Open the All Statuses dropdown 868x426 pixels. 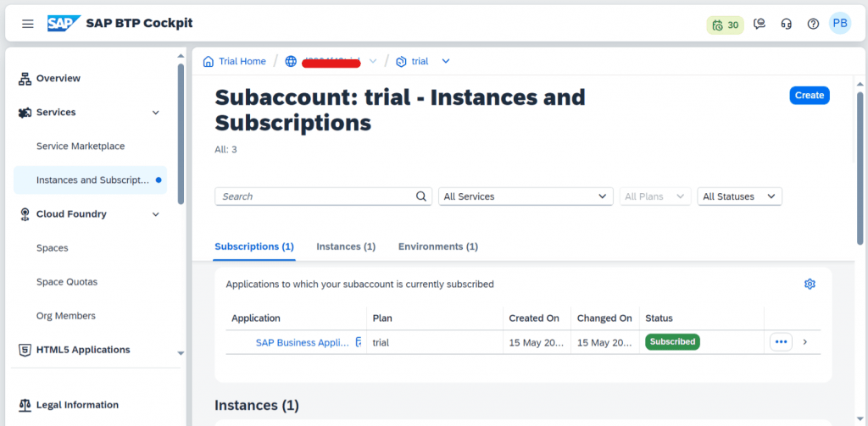tap(739, 196)
